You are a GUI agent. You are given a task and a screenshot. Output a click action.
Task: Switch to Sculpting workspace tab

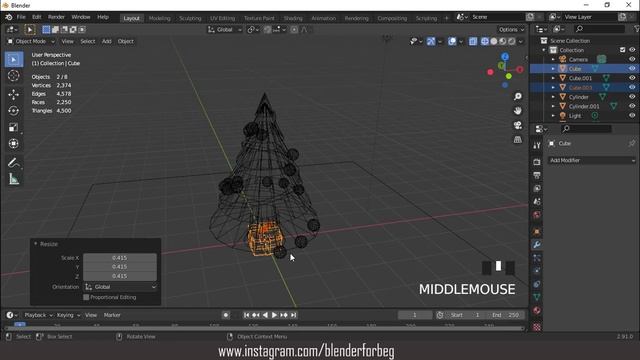coord(190,18)
